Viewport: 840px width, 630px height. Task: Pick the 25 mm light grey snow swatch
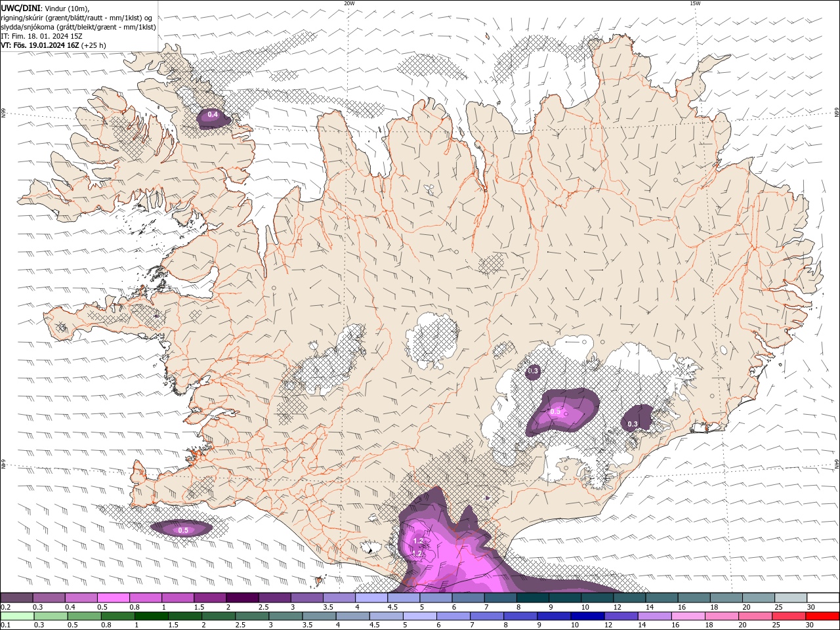pos(790,598)
